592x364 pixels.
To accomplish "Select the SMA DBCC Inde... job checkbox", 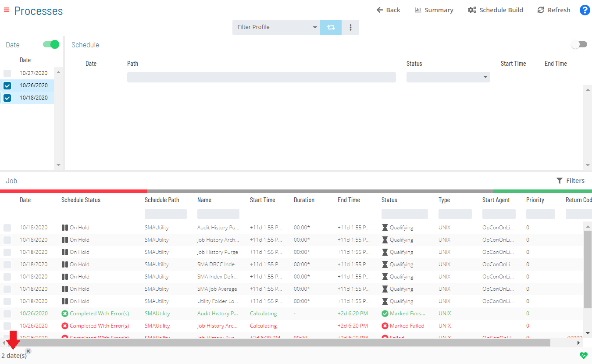I will click(7, 264).
